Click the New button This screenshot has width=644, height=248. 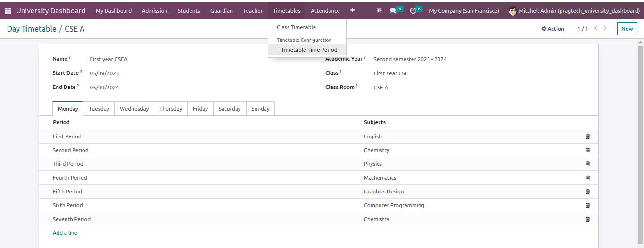[x=627, y=29]
